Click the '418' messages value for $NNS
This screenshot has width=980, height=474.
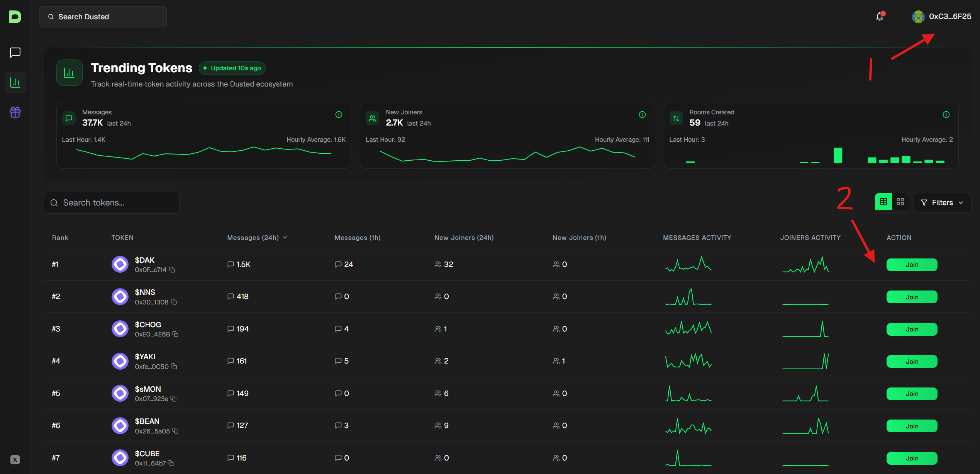[x=242, y=296]
